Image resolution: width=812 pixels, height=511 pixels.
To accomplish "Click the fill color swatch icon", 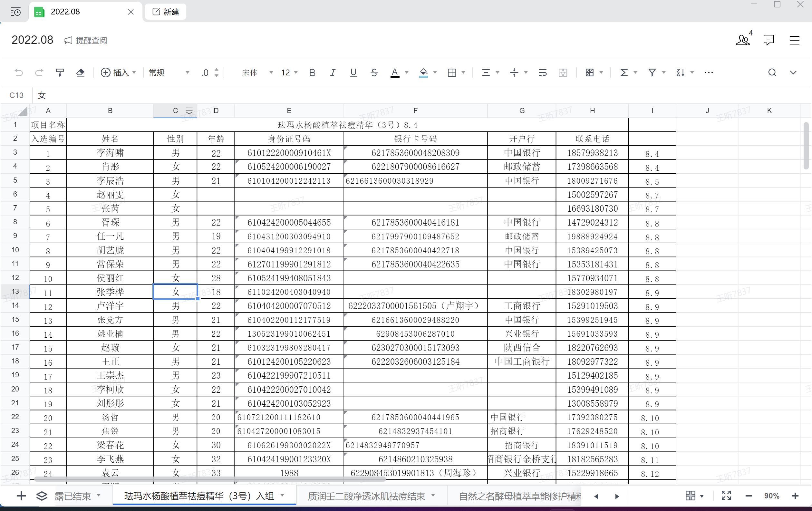I will (x=423, y=72).
